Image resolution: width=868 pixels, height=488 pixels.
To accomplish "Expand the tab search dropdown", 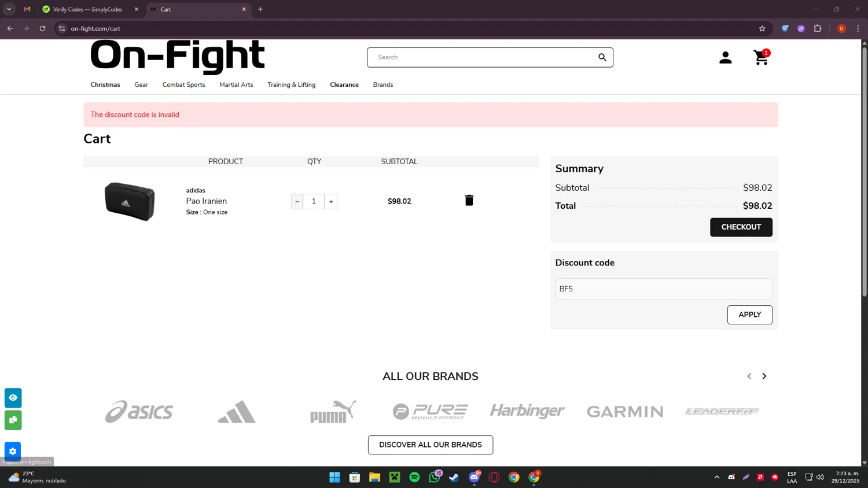I will [9, 9].
